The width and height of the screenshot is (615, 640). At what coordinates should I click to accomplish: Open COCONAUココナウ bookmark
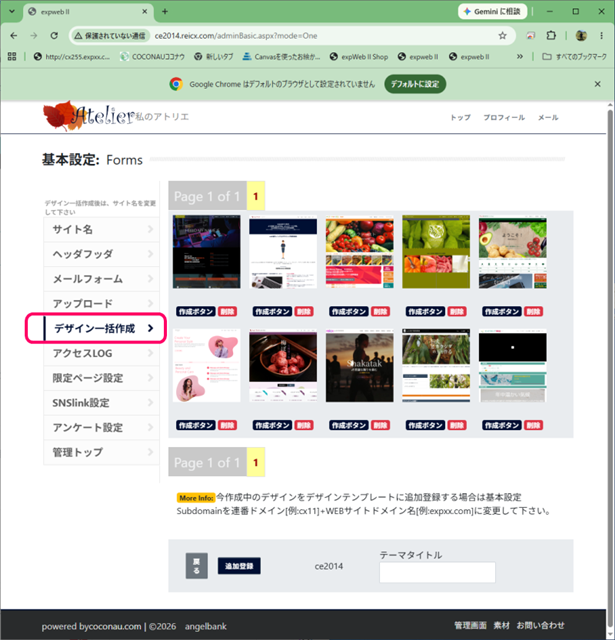tap(152, 57)
